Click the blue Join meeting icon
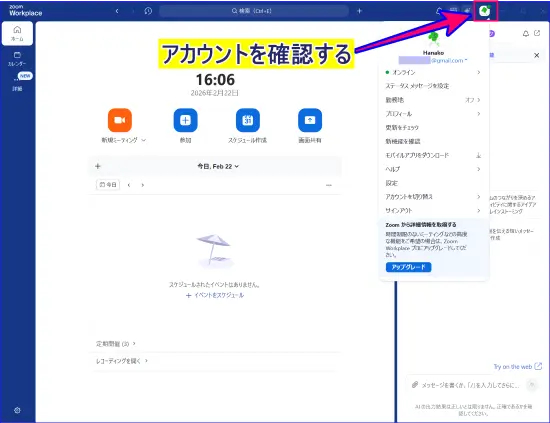Viewport: 550px width, 423px height. [x=186, y=120]
